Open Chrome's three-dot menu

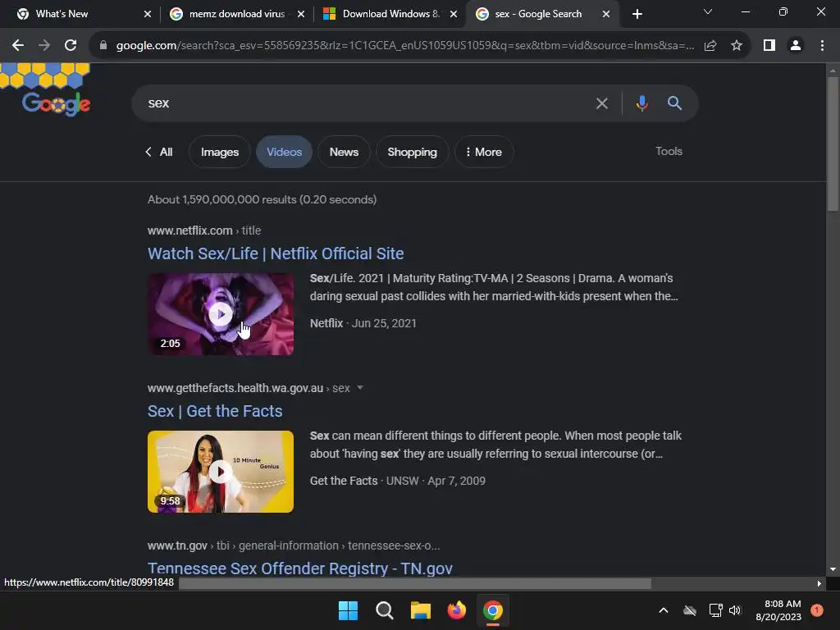[x=822, y=46]
